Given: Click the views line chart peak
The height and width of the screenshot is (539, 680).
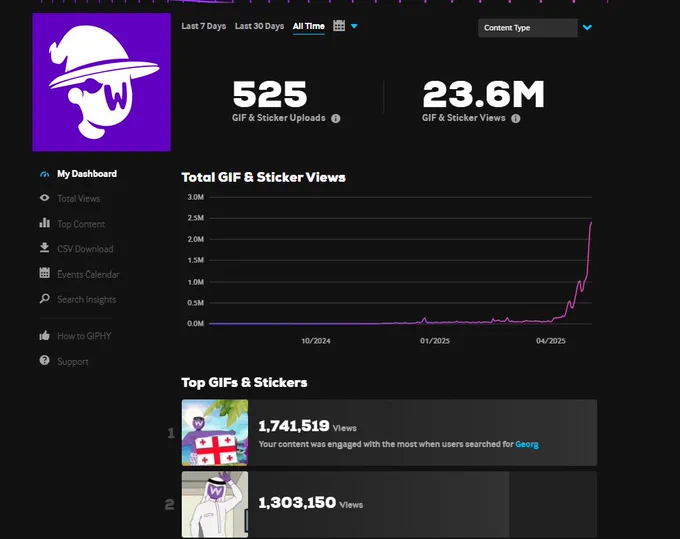Looking at the screenshot, I should pyautogui.click(x=591, y=223).
